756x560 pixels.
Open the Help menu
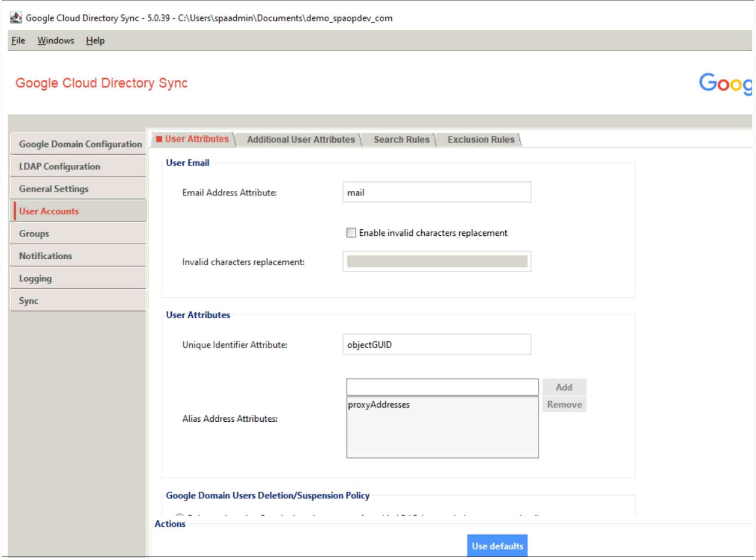tap(95, 41)
